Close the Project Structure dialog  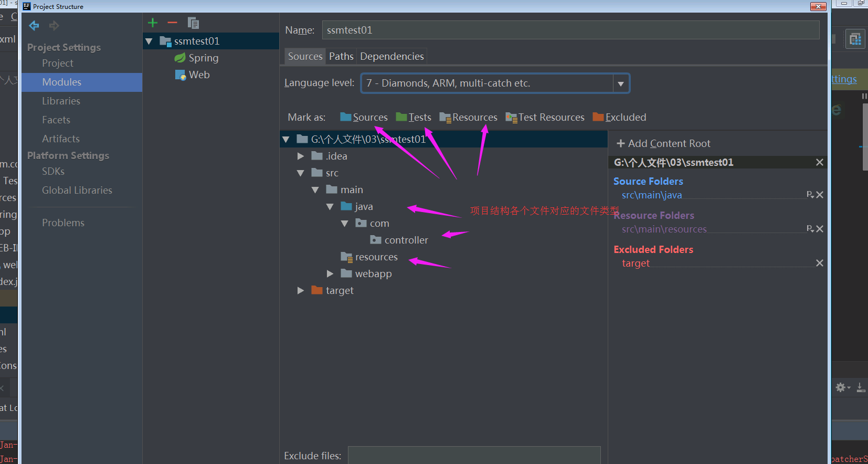(x=818, y=6)
